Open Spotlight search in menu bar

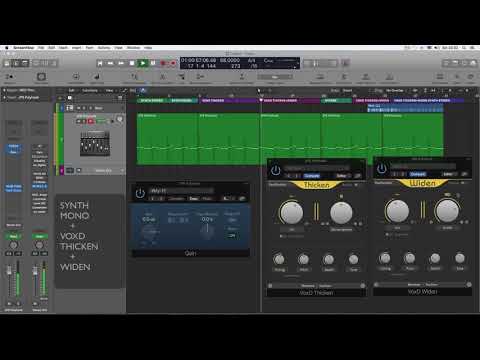tap(464, 48)
